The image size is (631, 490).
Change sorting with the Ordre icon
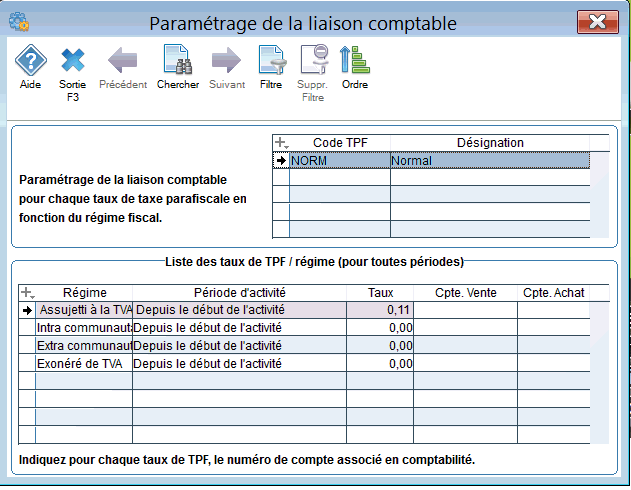coord(355,60)
